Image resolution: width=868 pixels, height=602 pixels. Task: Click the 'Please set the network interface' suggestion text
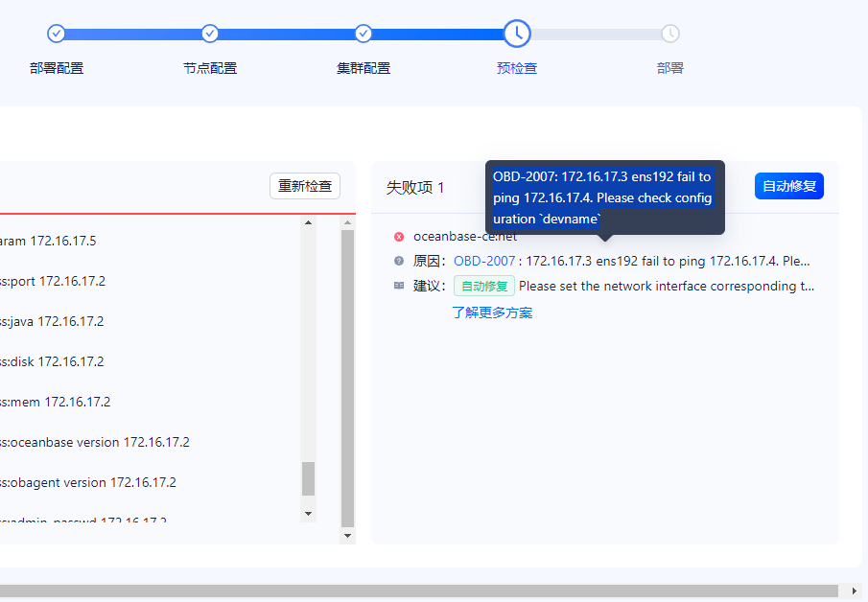667,286
